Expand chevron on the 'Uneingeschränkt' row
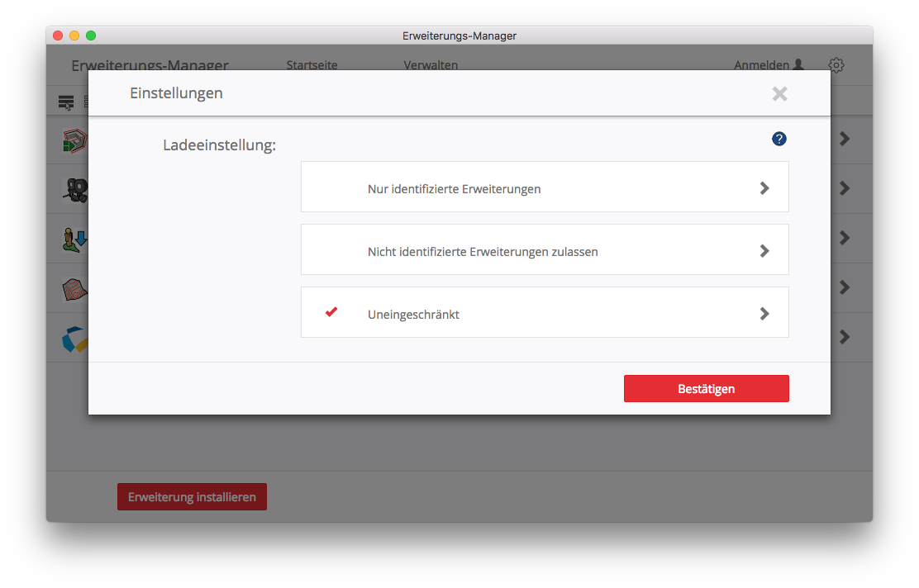919x588 pixels. coord(764,314)
